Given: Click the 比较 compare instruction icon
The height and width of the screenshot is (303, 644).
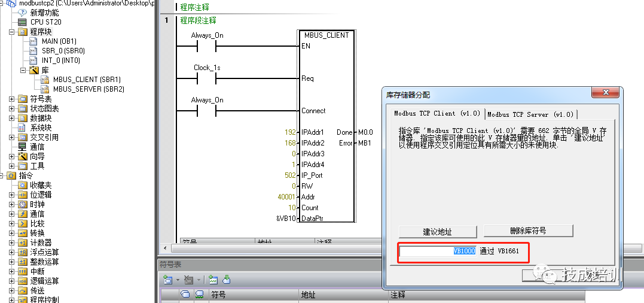Looking at the screenshot, I should pos(22,223).
